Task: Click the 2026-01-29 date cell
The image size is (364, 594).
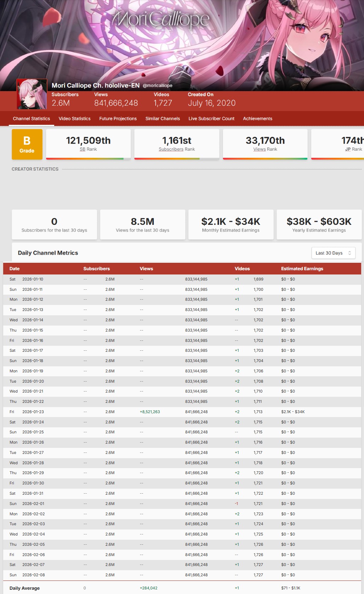Action: pyautogui.click(x=33, y=473)
